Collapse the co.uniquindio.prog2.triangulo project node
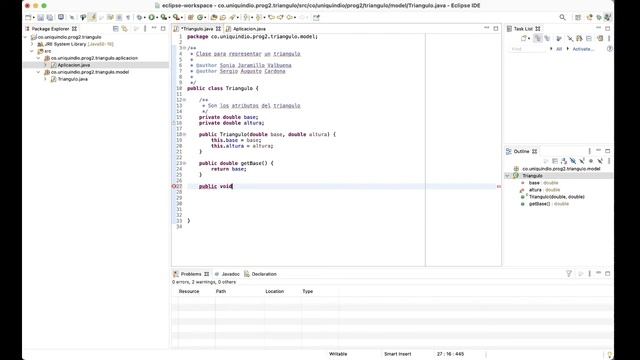Screen dimensions: 640x360 point(25,37)
